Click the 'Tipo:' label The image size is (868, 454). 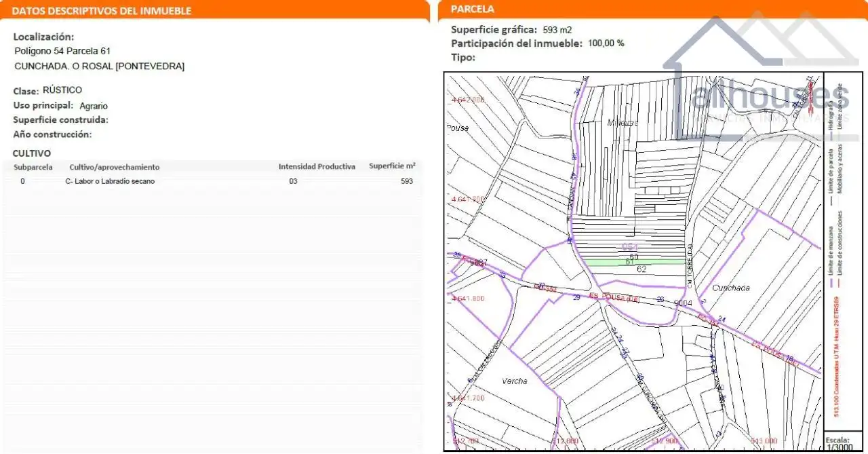pyautogui.click(x=463, y=57)
